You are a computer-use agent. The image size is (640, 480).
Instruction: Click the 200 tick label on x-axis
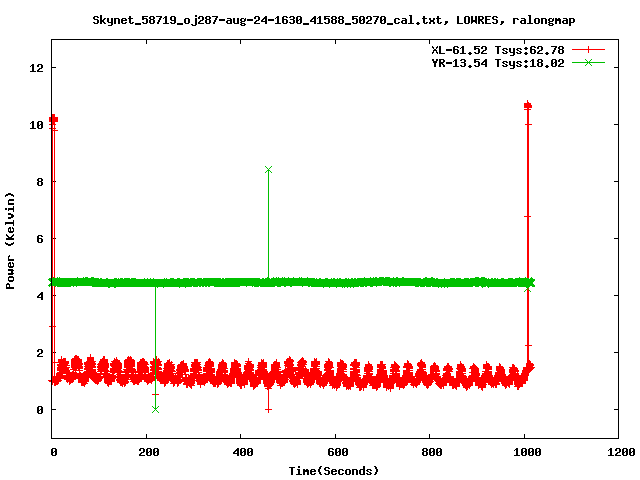[x=146, y=452]
